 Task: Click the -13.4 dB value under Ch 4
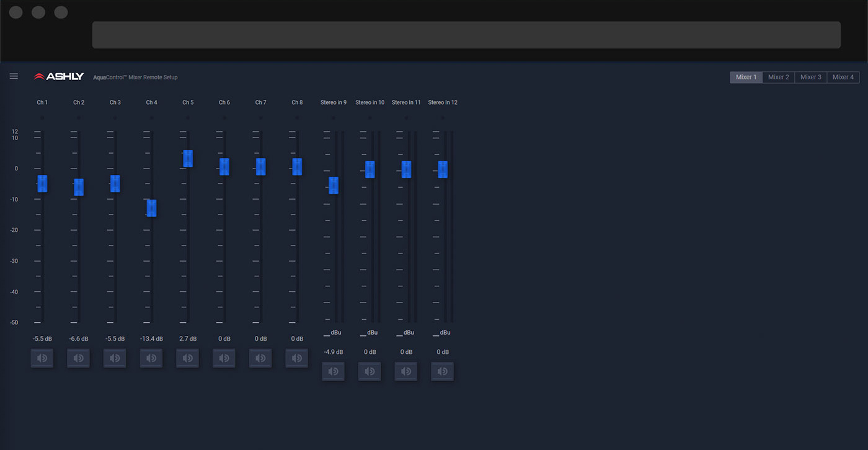pyautogui.click(x=151, y=339)
